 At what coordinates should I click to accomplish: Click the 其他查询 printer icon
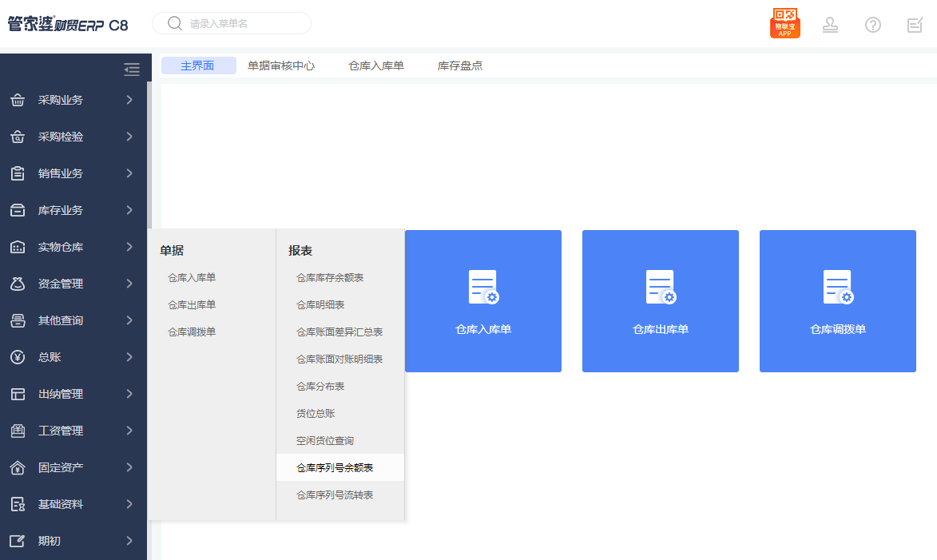point(18,320)
